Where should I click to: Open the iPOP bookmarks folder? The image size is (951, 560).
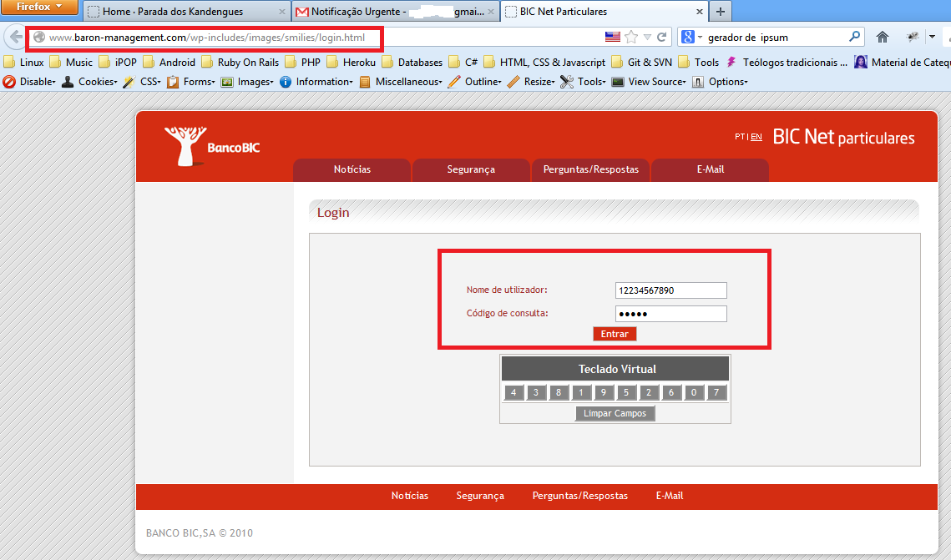[119, 62]
